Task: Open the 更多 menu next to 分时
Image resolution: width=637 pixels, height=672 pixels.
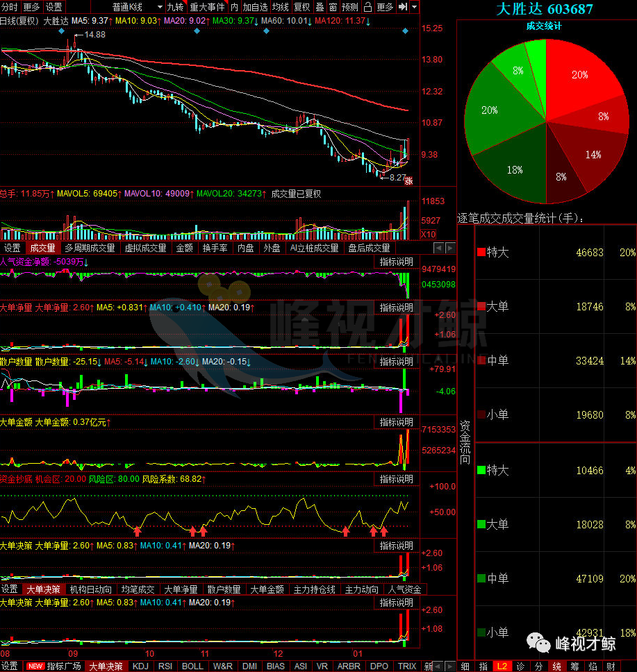Action: pyautogui.click(x=31, y=7)
